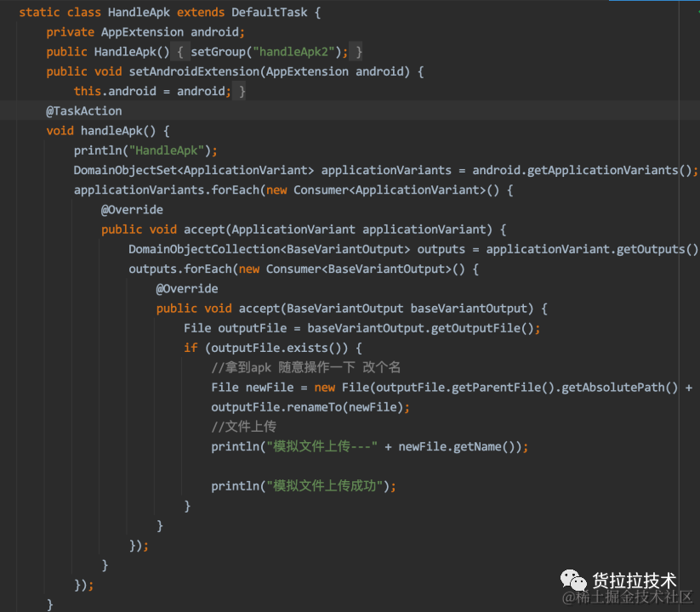Click the getParentFile method call
The width and height of the screenshot is (700, 612).
[x=497, y=388]
